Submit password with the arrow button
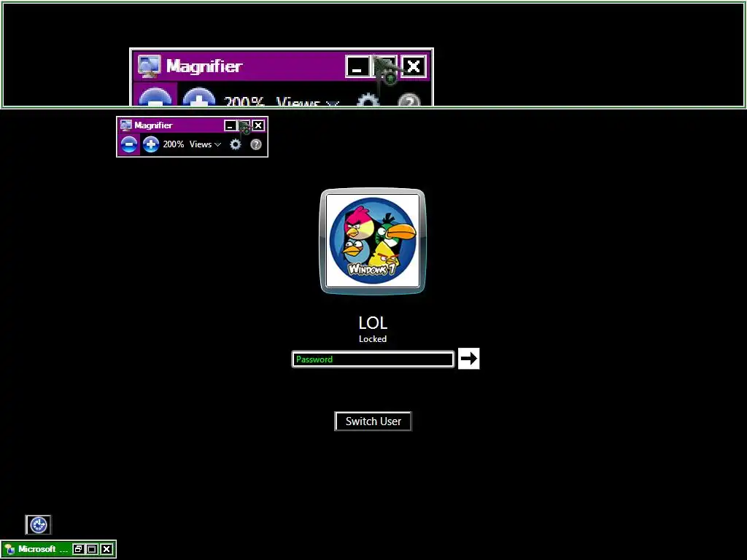The height and width of the screenshot is (560, 747). [469, 358]
